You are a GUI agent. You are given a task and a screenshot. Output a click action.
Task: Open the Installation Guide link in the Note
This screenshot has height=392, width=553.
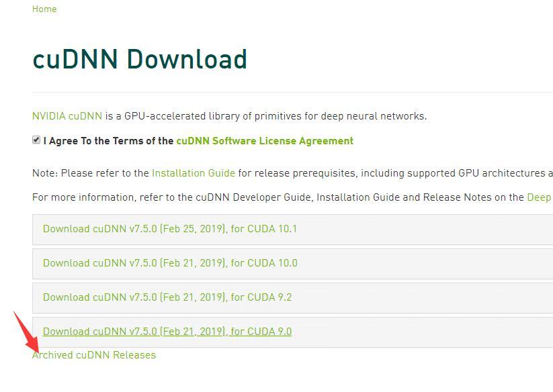click(193, 173)
